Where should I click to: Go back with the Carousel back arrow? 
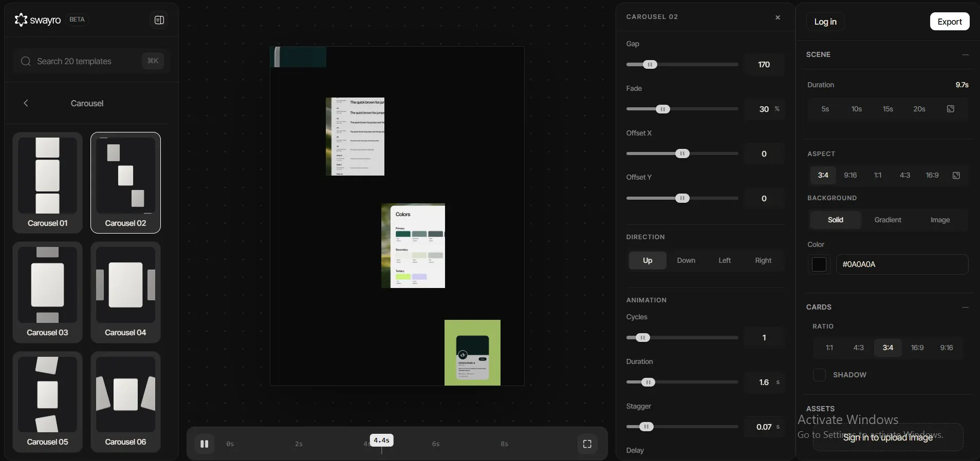(26, 103)
